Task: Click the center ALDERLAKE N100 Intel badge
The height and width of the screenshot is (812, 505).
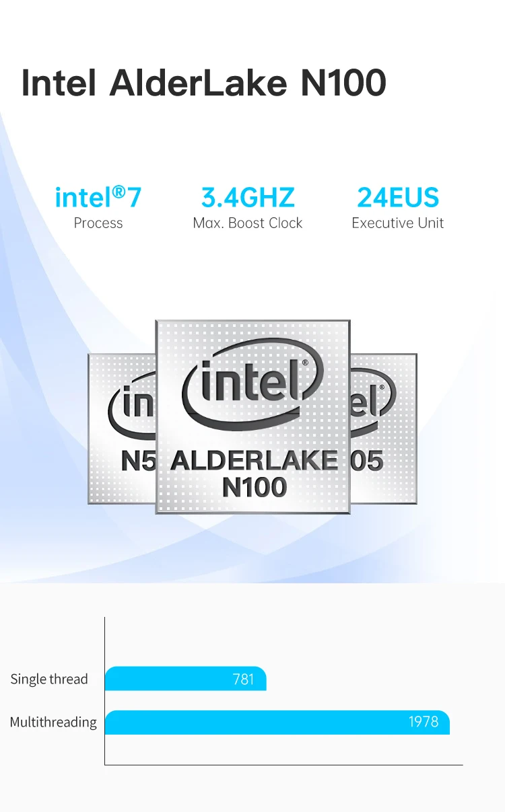Action: (x=253, y=417)
